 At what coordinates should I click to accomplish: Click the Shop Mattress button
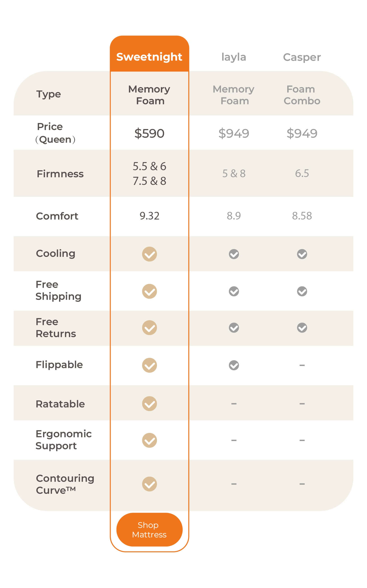[149, 529]
